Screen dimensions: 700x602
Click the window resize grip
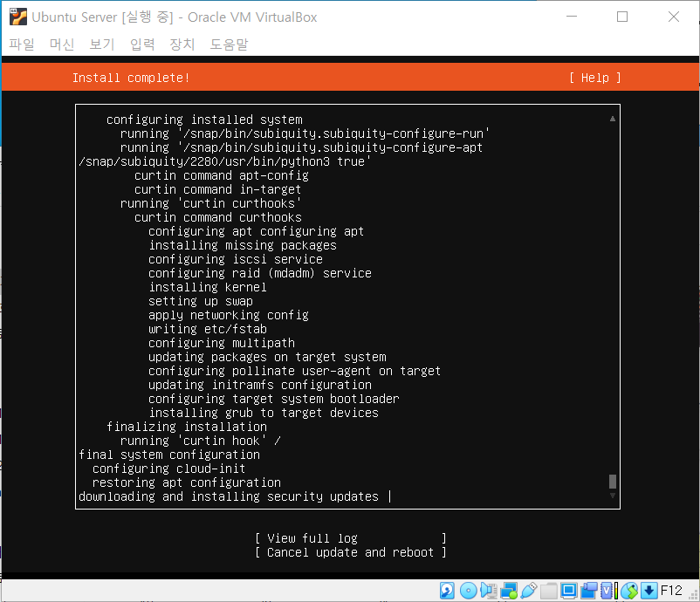(693, 594)
